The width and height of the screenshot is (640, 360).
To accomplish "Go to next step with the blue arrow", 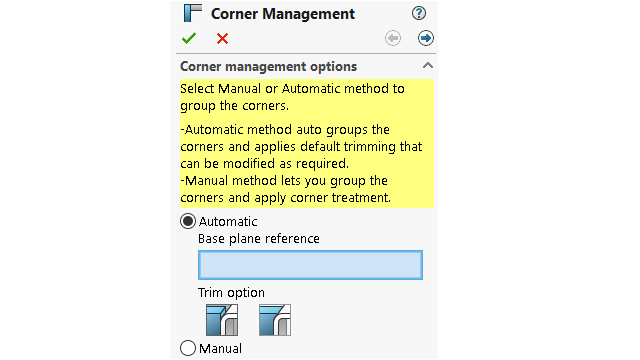I will 426,38.
